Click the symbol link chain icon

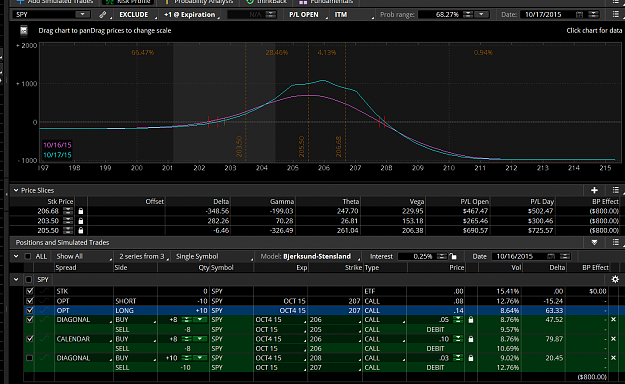[x=102, y=15]
